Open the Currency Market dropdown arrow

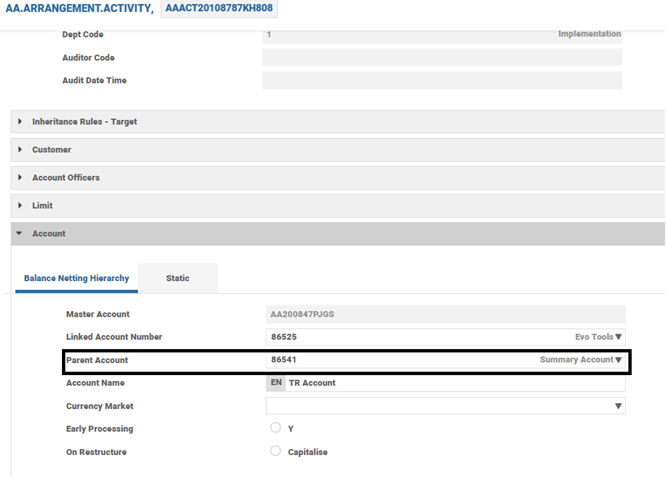pyautogui.click(x=619, y=406)
